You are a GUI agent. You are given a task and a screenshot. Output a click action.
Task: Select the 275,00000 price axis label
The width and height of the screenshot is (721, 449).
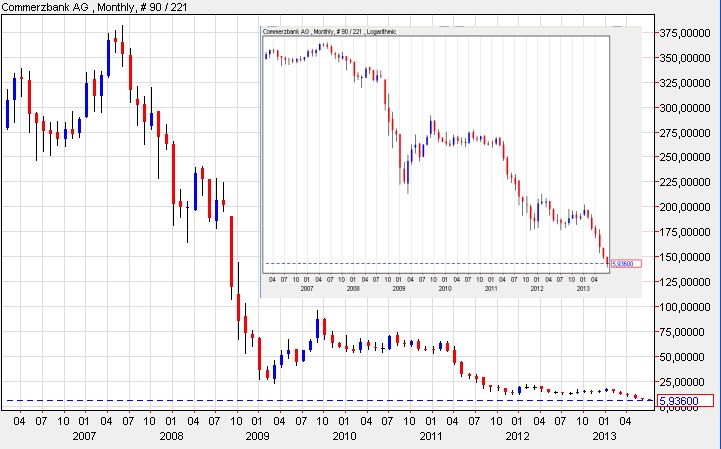click(685, 132)
